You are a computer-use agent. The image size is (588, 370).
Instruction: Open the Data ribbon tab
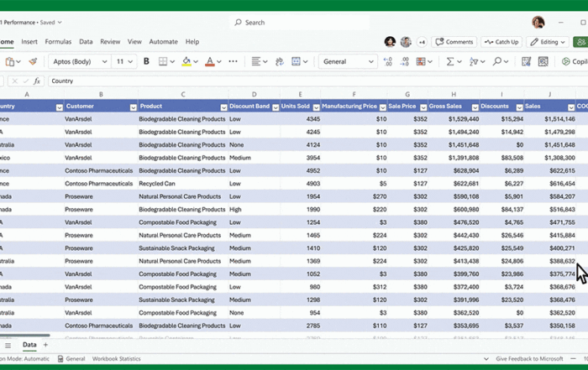(x=86, y=42)
